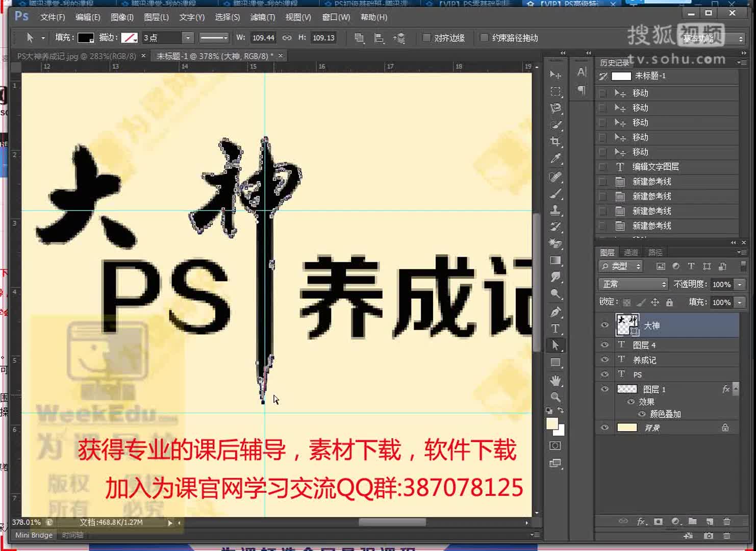
Task: Select the Eraser tool
Action: [x=556, y=244]
